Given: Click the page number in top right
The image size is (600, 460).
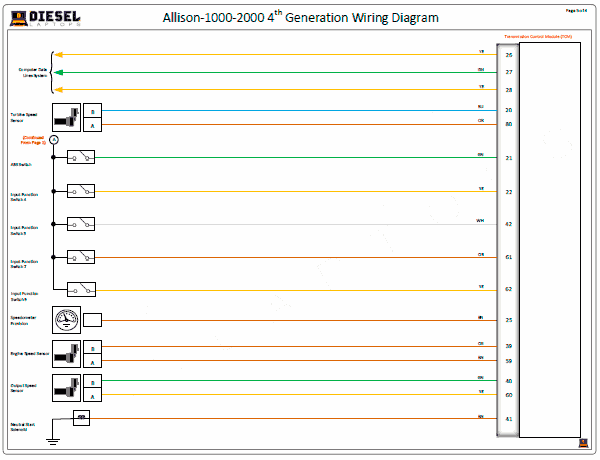Looking at the screenshot, I should tap(576, 11).
